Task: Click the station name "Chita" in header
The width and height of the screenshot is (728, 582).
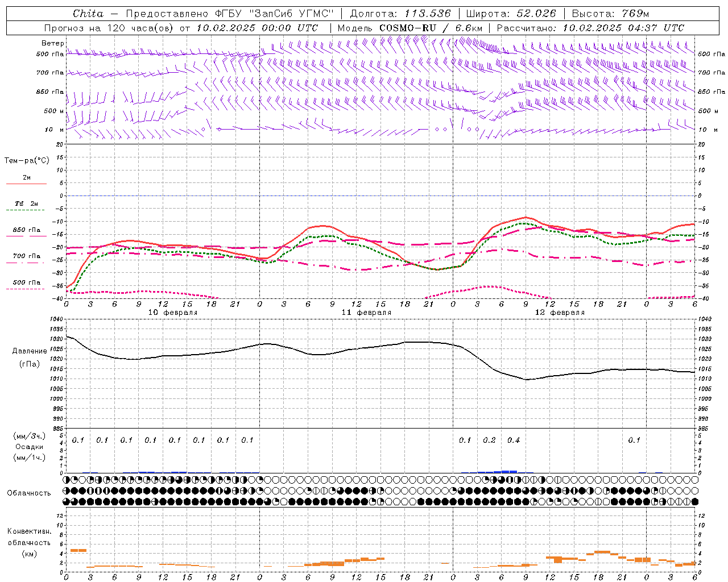Action: coord(88,14)
